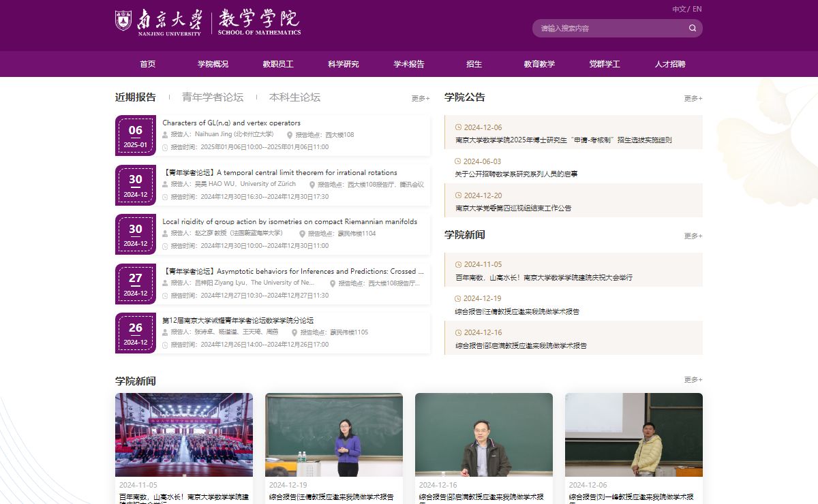Click the anniversary assembly hall photo thumbnail
818x504 pixels.
point(184,435)
